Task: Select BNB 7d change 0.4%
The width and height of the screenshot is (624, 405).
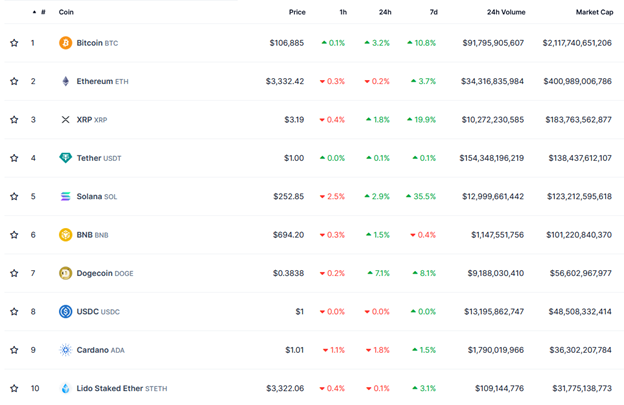Action: pyautogui.click(x=423, y=235)
